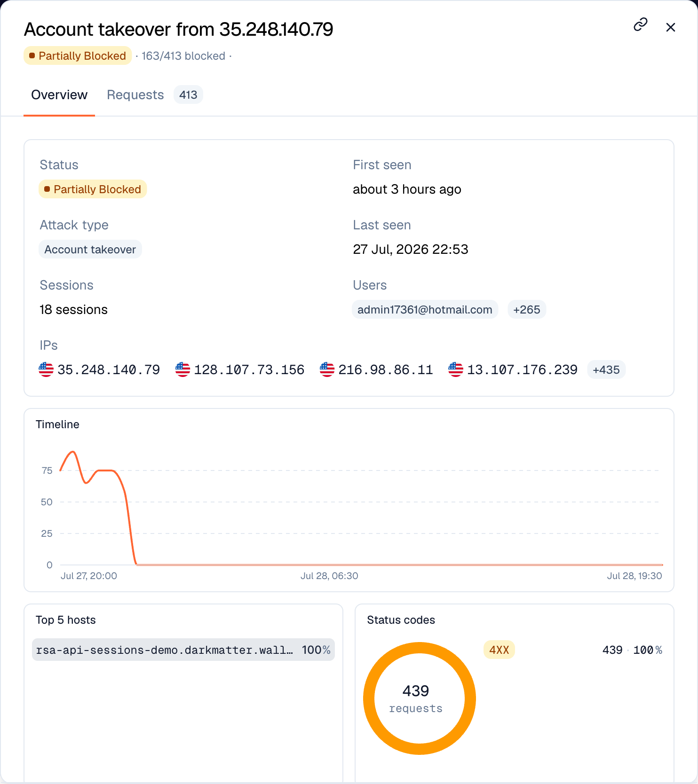Click US flag beside 13.107.176.239
Screen dimensions: 698x784
[456, 369]
